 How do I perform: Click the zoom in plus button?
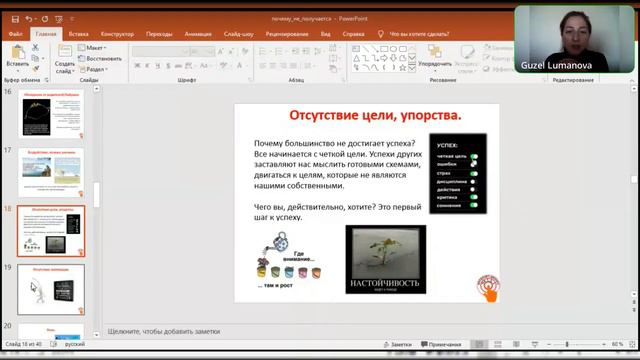coord(604,344)
